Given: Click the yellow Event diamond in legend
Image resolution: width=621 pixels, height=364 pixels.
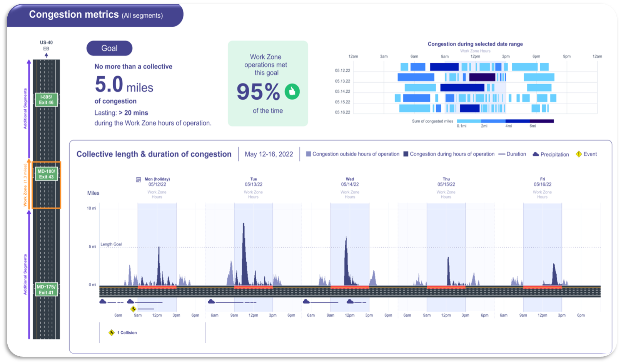Looking at the screenshot, I should tap(579, 154).
